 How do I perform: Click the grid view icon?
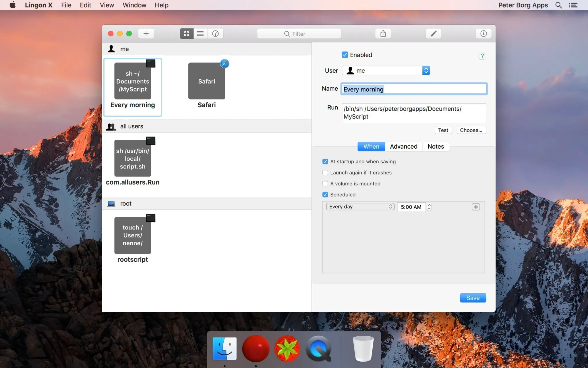[x=186, y=33]
